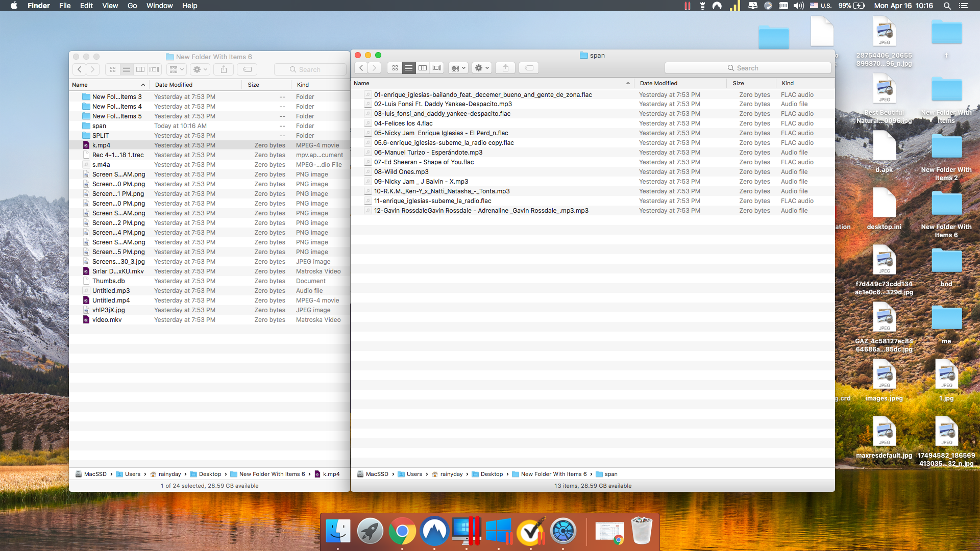Set icon view in New Folder With Items 6 window

(113, 69)
